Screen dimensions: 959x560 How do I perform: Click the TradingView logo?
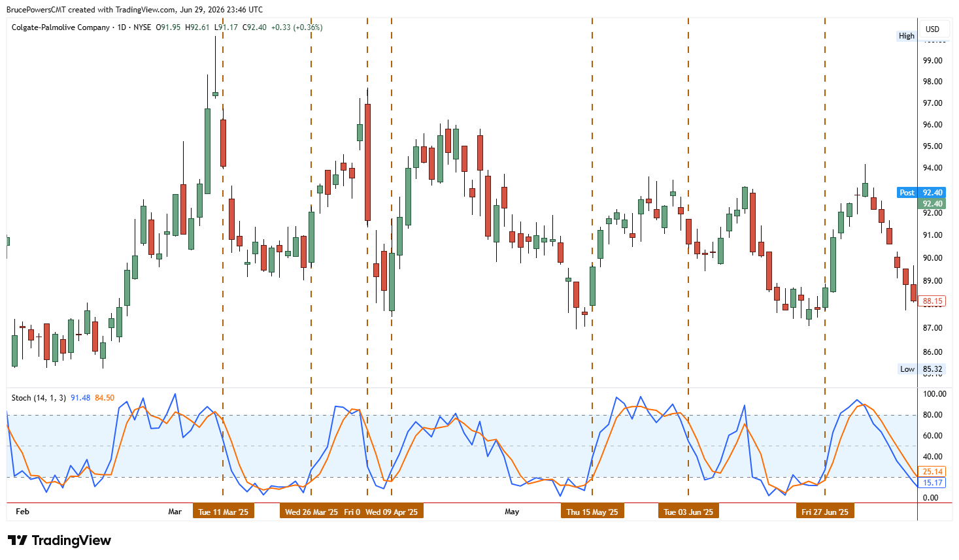tap(59, 540)
